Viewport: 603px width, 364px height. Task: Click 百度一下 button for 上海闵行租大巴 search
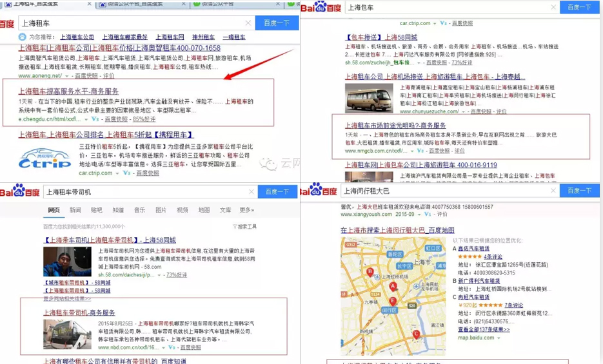click(579, 191)
